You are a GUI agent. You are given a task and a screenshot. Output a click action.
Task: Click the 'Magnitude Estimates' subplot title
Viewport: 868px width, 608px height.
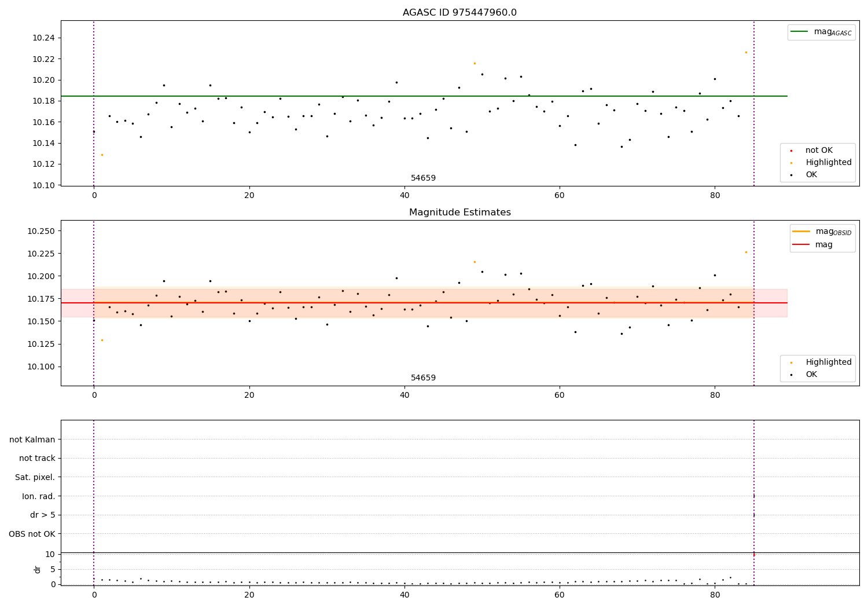coord(459,213)
